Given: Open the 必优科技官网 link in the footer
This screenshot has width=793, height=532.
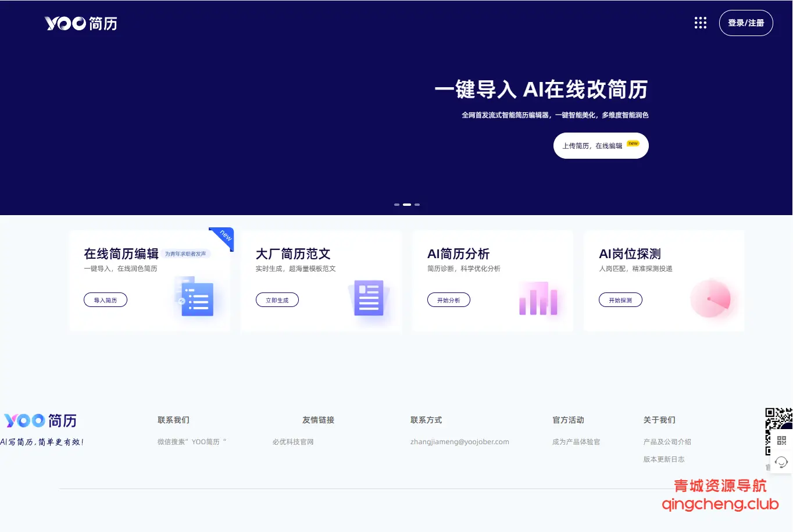Looking at the screenshot, I should pos(293,441).
